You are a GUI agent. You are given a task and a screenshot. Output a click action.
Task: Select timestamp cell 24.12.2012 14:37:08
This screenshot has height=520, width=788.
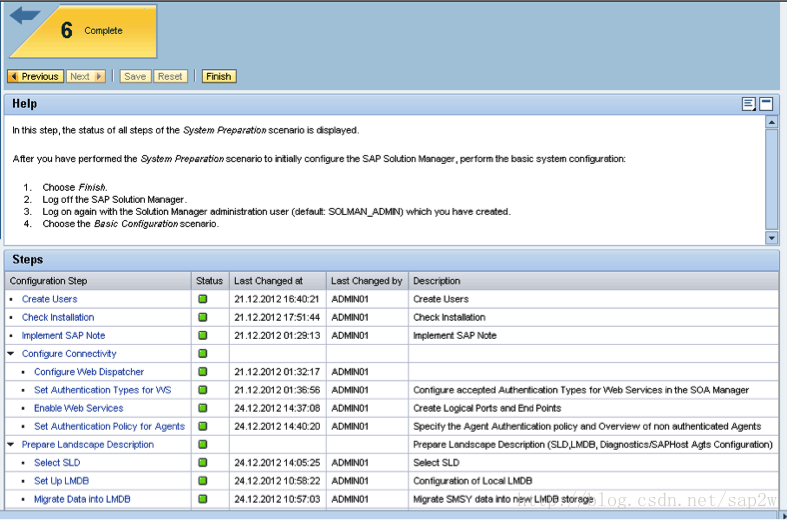click(277, 408)
